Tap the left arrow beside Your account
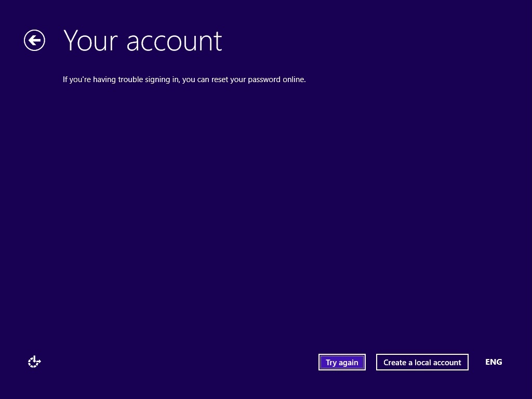Screen dimensions: 532x399 (34, 41)
